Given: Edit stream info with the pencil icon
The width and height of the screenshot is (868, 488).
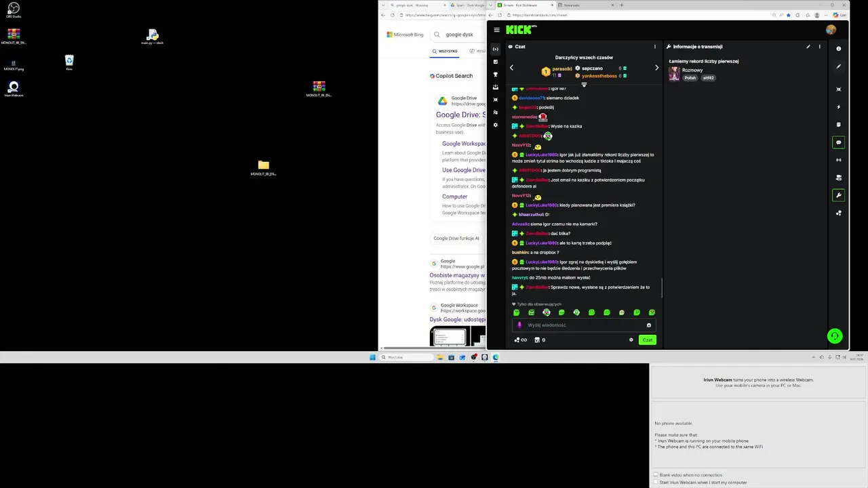Looking at the screenshot, I should 808,47.
